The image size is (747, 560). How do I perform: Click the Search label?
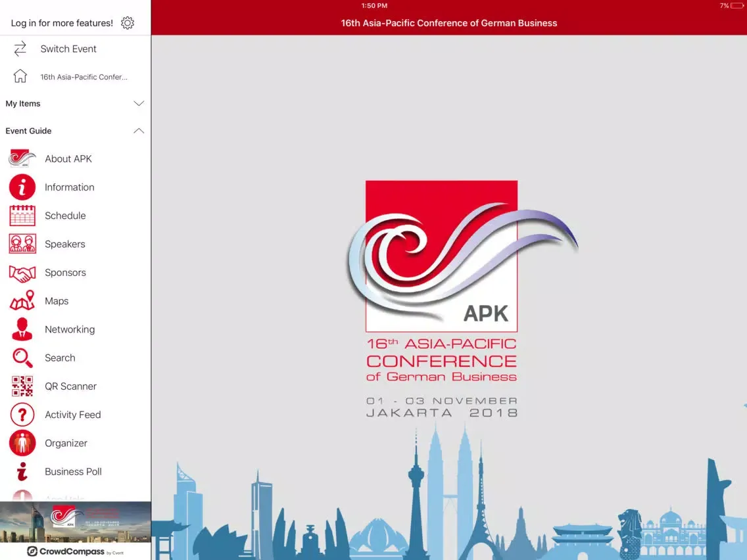[60, 358]
